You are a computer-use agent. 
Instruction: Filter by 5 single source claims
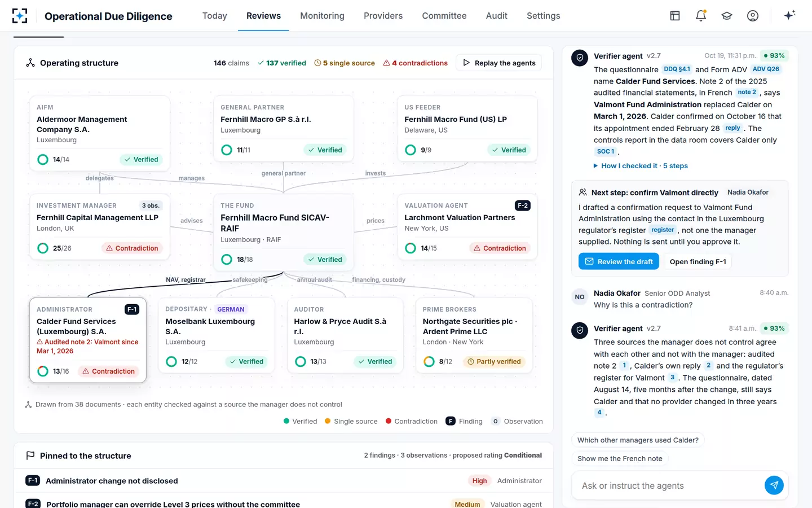(345, 63)
